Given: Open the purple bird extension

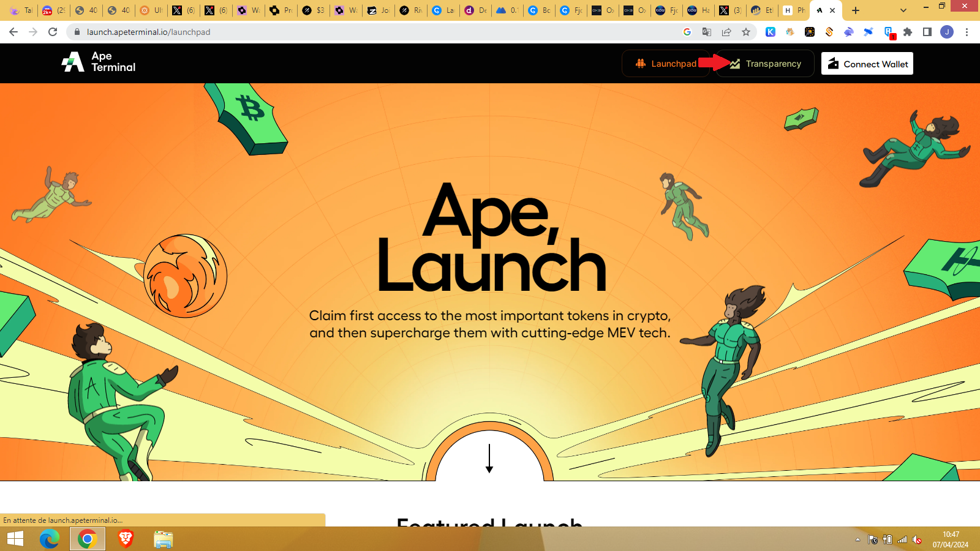Looking at the screenshot, I should 849,32.
